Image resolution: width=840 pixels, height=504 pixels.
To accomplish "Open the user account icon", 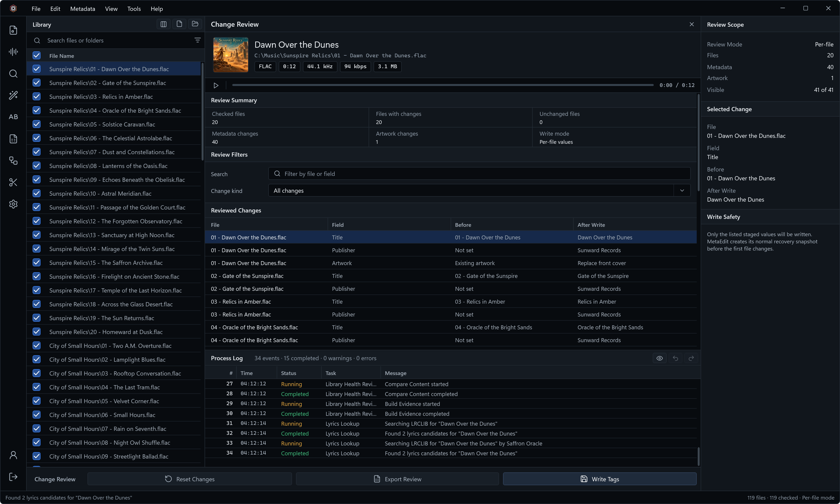I will (x=13, y=455).
